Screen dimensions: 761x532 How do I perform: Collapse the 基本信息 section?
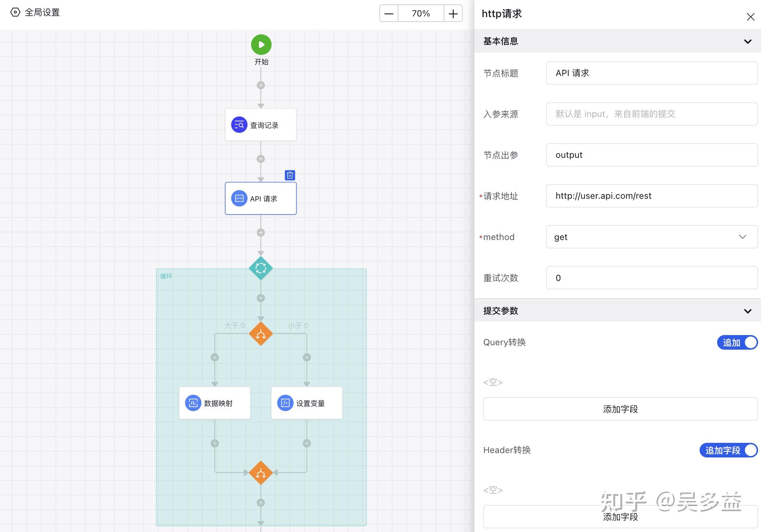[x=747, y=41]
